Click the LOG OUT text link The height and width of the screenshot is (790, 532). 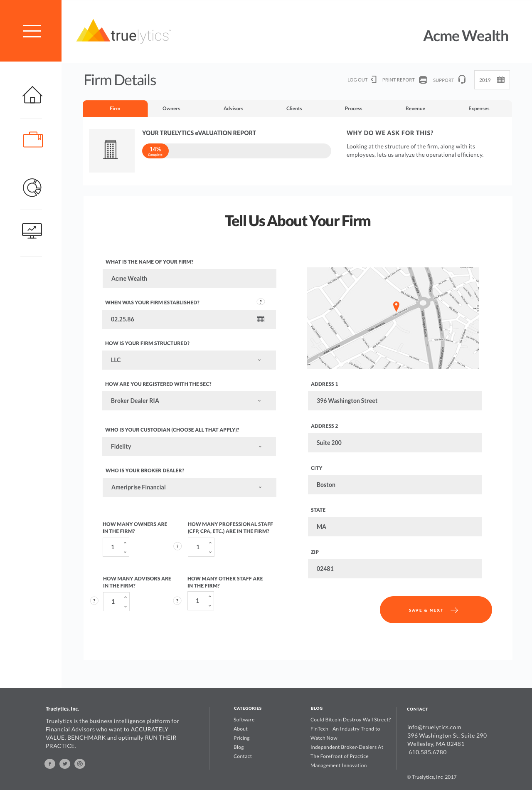[357, 80]
